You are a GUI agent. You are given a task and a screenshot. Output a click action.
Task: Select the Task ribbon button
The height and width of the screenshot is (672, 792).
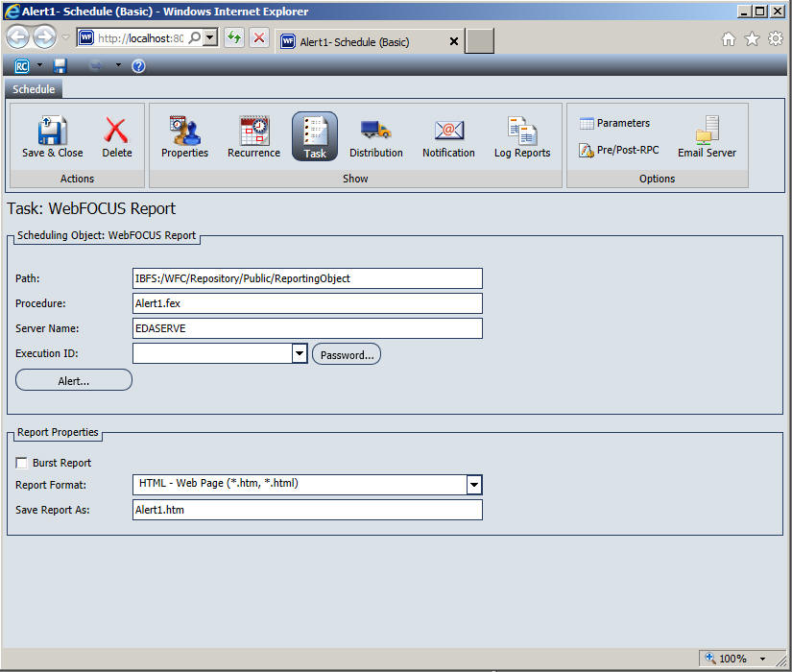(315, 136)
